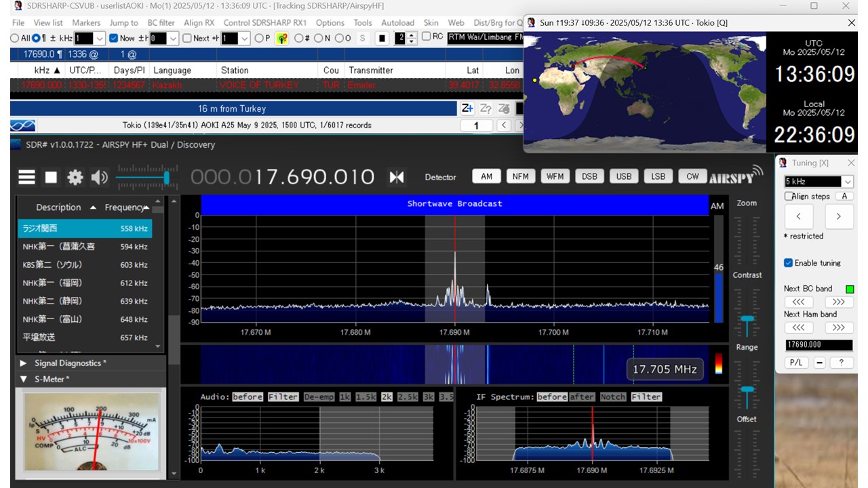Increment the spinner next to the RC checkbox
Screen dimensions: 868x488
(x=412, y=35)
